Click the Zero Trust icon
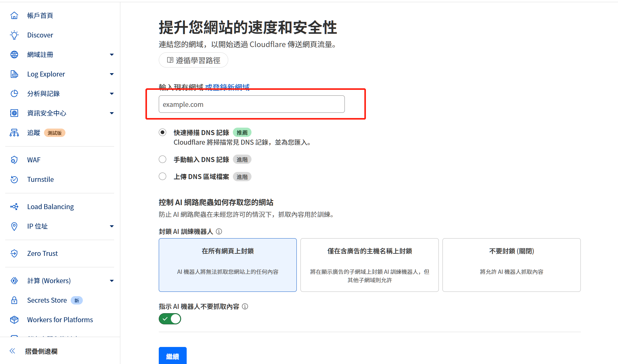 click(14, 253)
